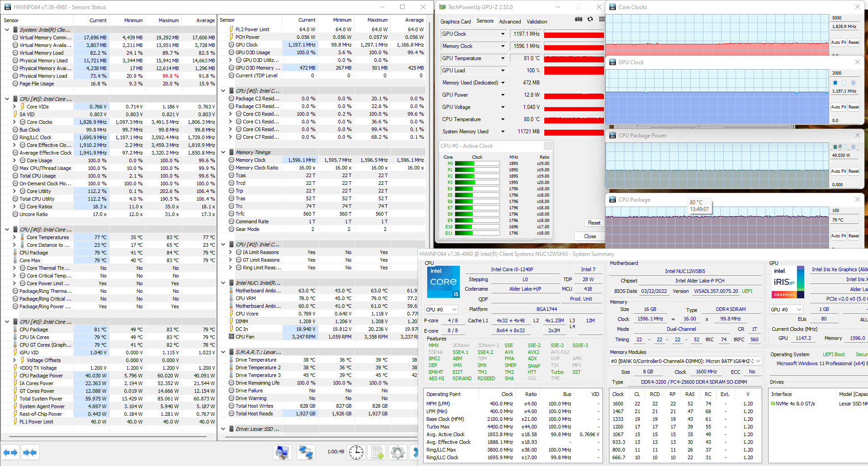
Task: Select dark blue color box in GPU Clock graph
Action: (x=835, y=83)
